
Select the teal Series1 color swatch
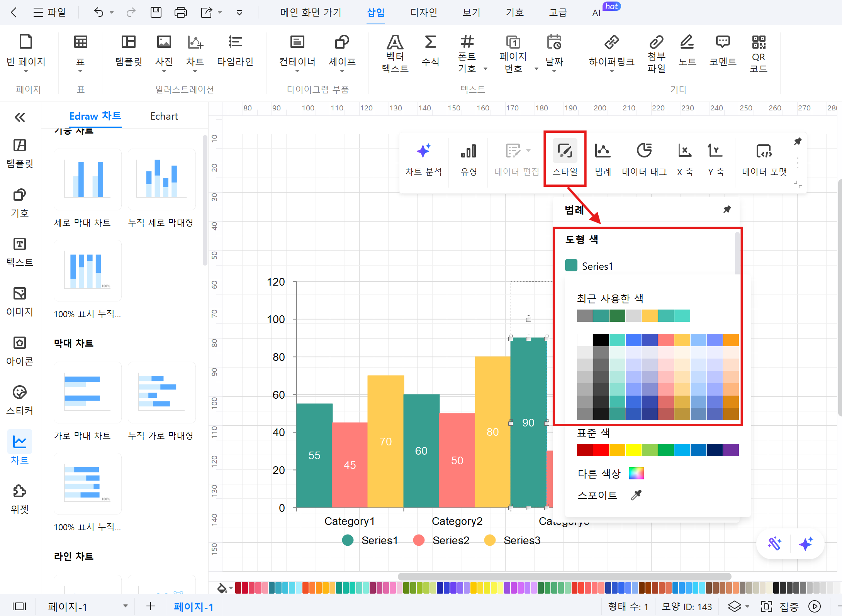tap(570, 266)
